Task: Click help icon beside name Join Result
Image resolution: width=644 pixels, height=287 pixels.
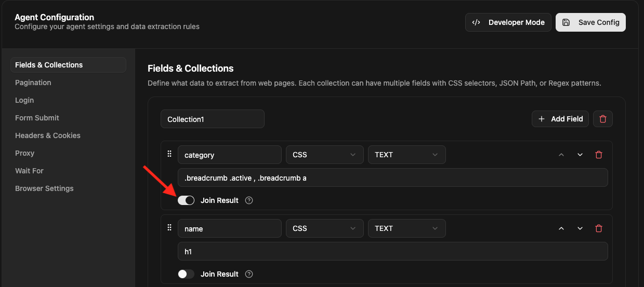Action: (x=249, y=274)
